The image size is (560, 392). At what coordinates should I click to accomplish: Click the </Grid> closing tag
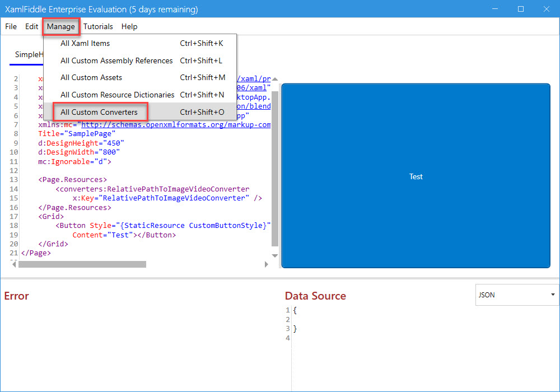tap(53, 244)
